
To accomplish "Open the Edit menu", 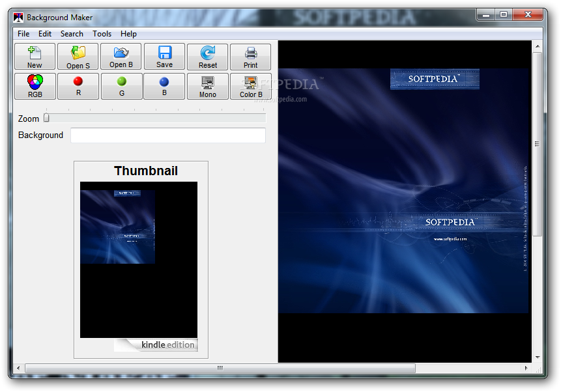I will pyautogui.click(x=45, y=34).
